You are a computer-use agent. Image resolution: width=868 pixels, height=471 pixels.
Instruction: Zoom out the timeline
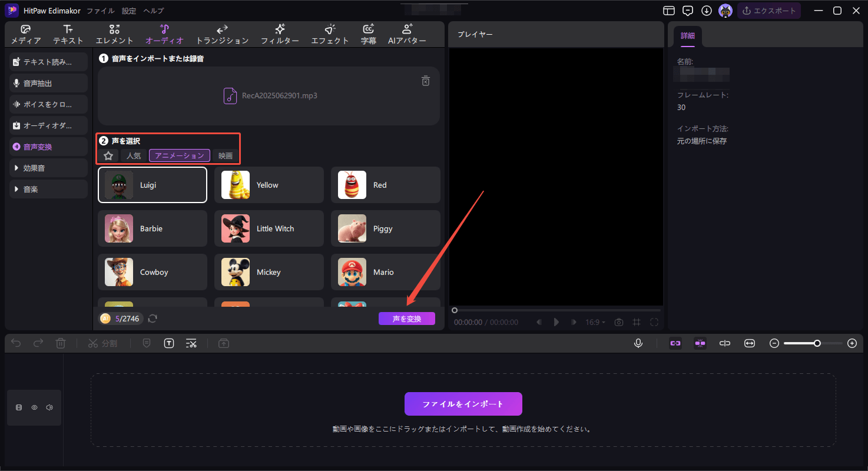click(774, 343)
